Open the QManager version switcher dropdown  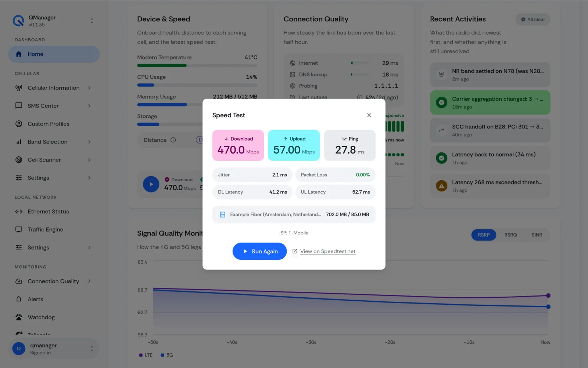tap(92, 21)
